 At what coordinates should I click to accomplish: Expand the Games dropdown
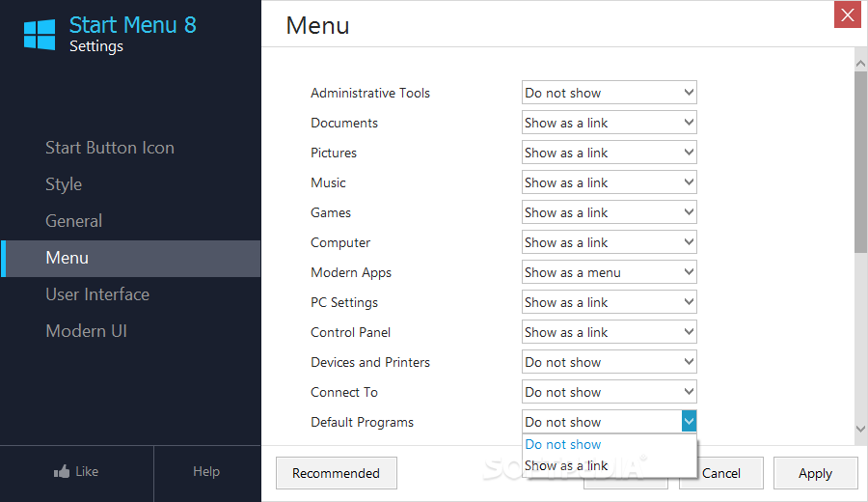(x=609, y=212)
